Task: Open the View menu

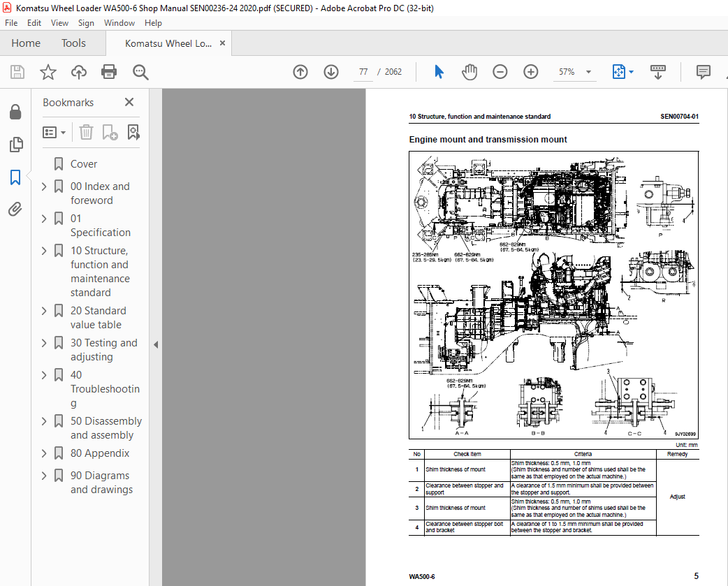Action: [59, 23]
